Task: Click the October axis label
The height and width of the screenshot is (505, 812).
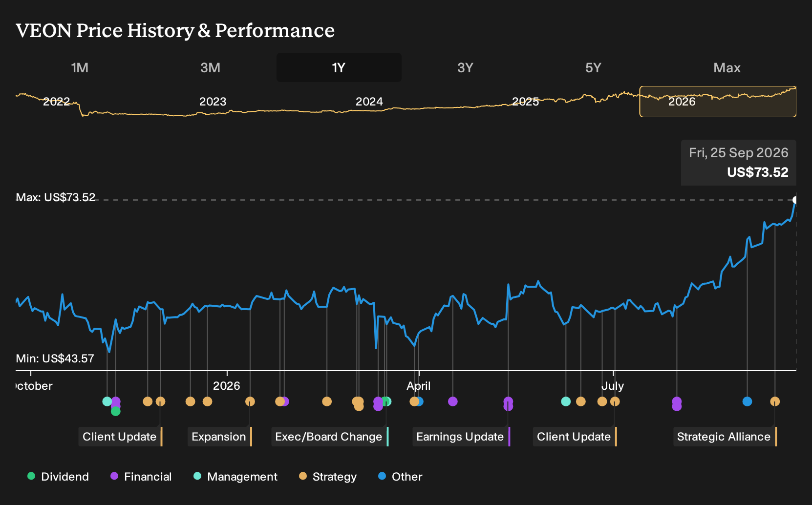Action: 34,386
